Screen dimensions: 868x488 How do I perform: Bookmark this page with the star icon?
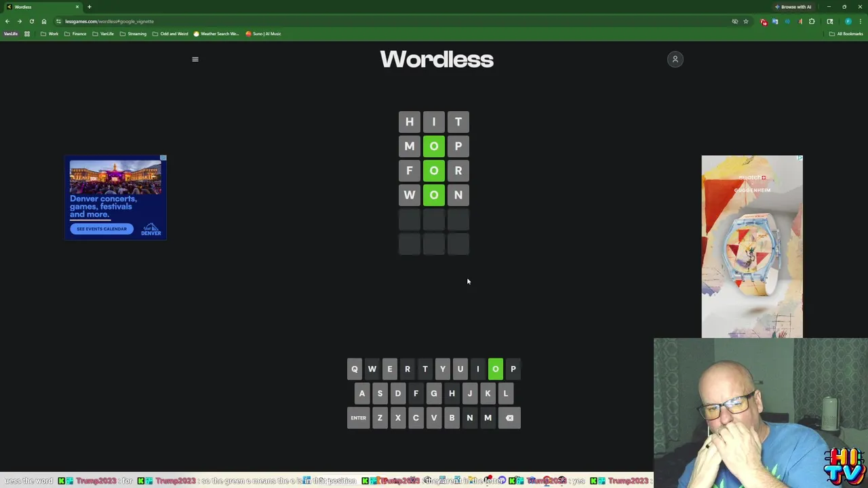[x=746, y=21]
